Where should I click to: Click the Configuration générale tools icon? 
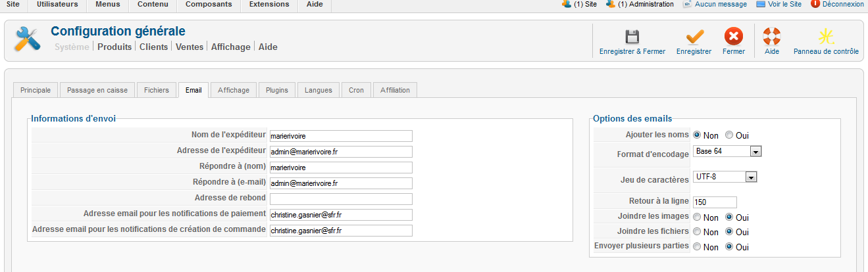click(28, 39)
